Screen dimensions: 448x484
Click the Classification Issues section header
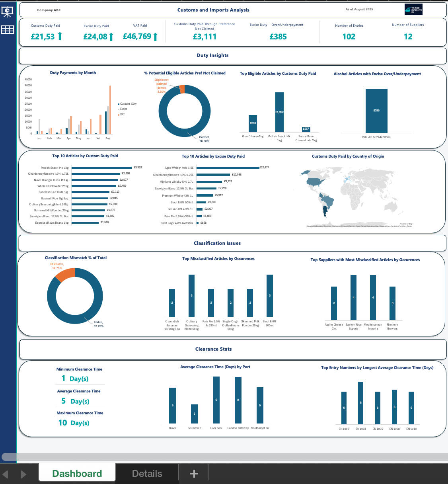coord(217,243)
